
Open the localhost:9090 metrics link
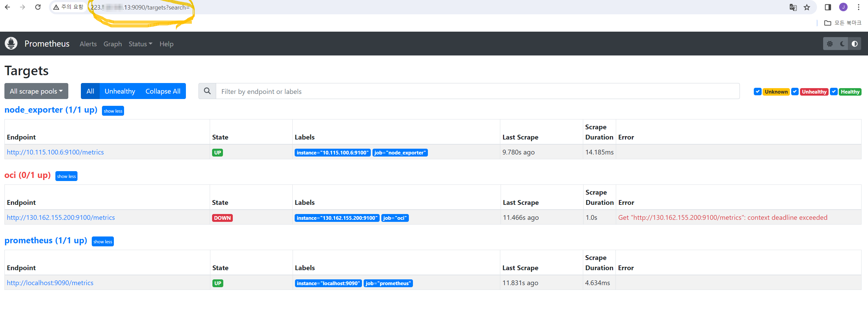50,283
